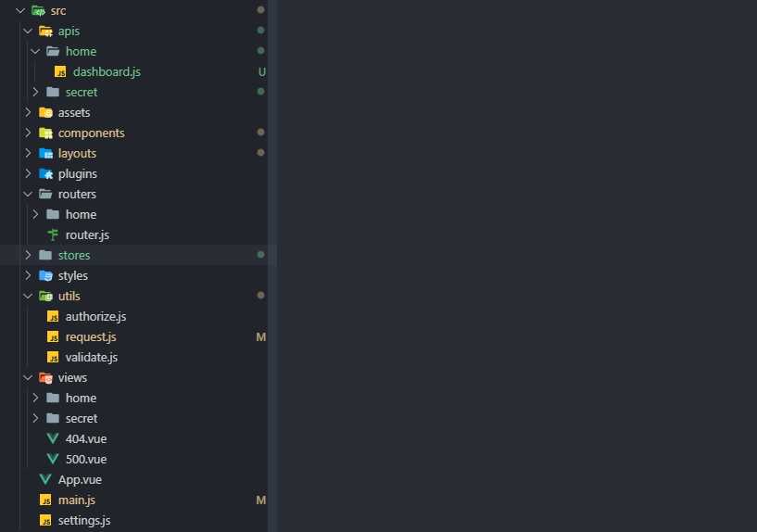
Task: Click the 404.vue Vue file icon
Action: click(53, 438)
